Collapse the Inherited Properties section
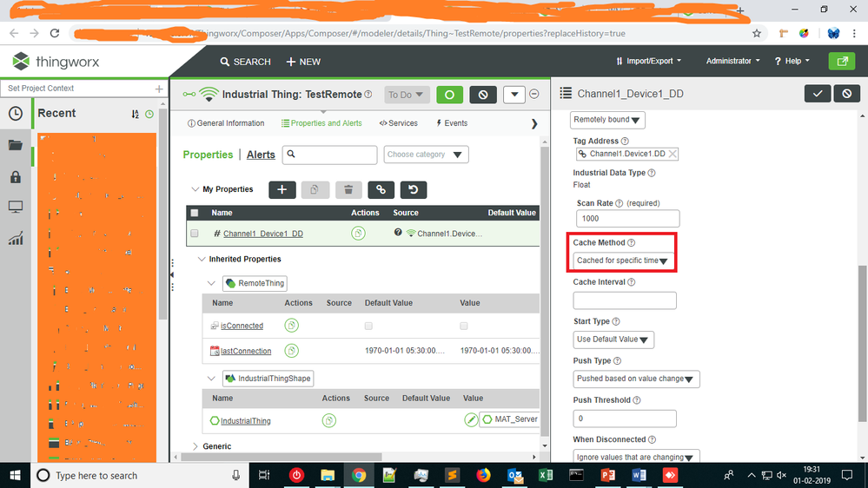Image resolution: width=868 pixels, height=488 pixels. pos(202,259)
